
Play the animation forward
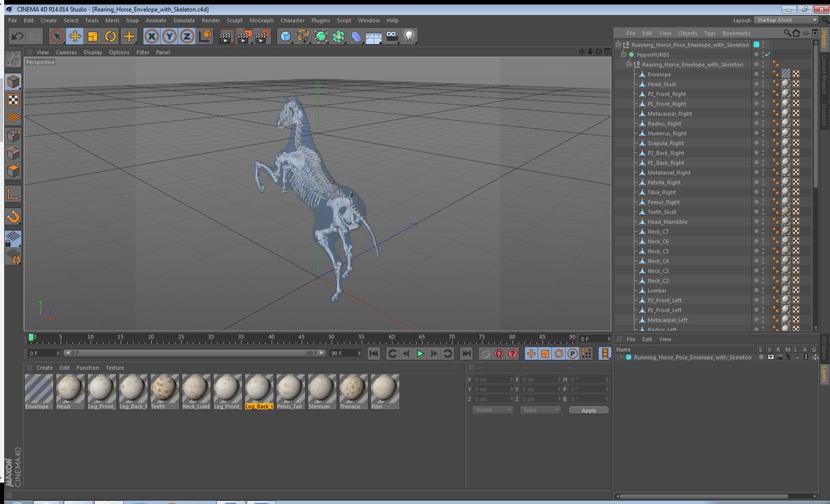click(x=420, y=353)
